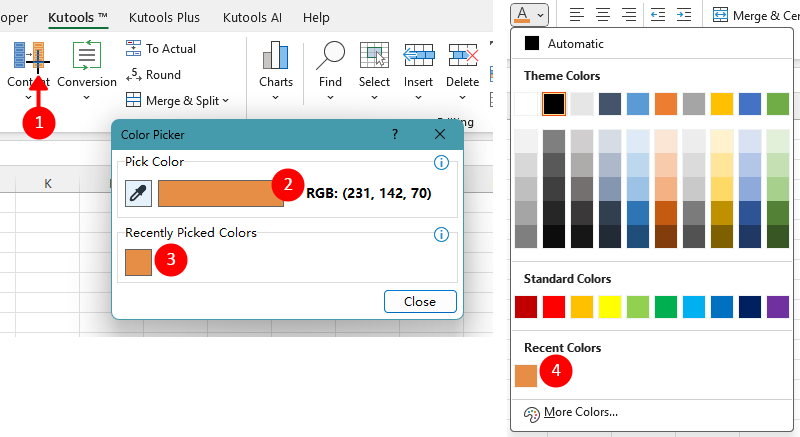The height and width of the screenshot is (437, 800).
Task: Expand the Find dropdown arrow
Action: (x=330, y=97)
